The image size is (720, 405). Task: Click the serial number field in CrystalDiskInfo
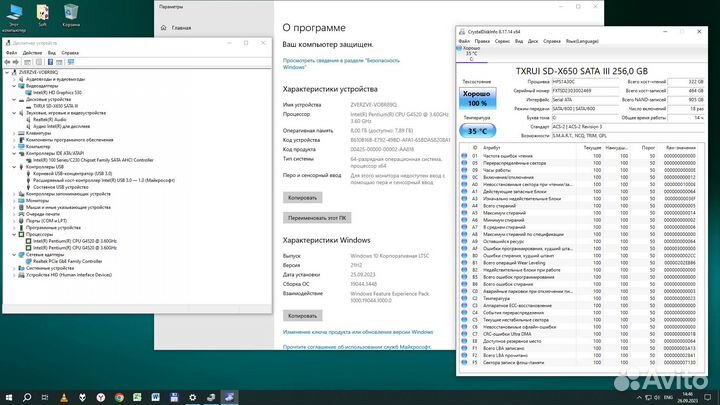click(585, 91)
